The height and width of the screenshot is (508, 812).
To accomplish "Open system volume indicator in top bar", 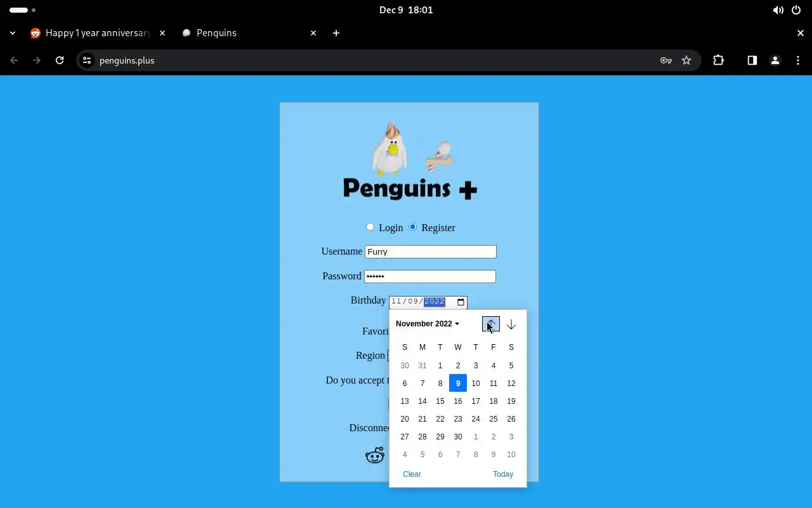I will (x=778, y=10).
